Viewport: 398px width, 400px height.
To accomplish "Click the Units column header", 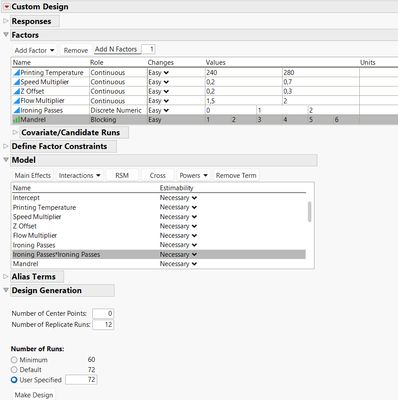I will (367, 62).
